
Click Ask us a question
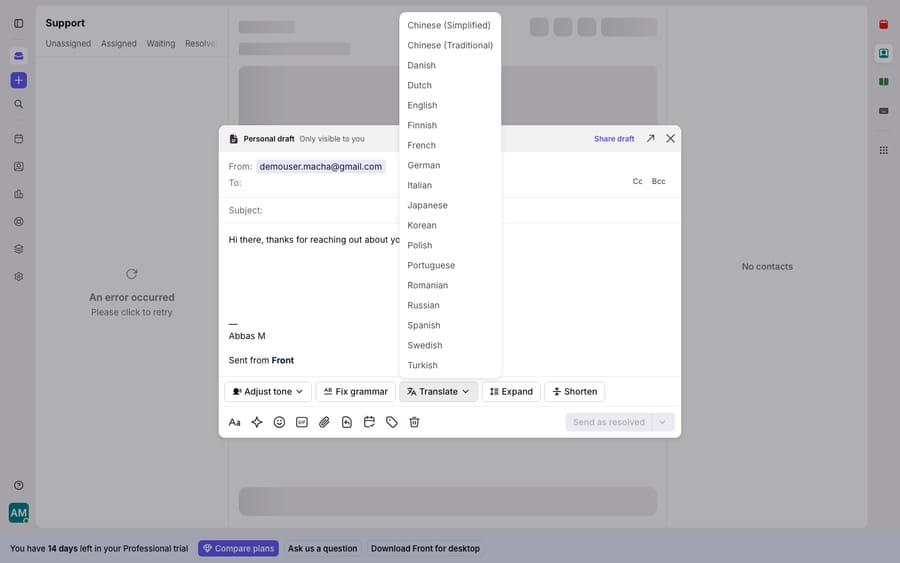click(x=323, y=549)
